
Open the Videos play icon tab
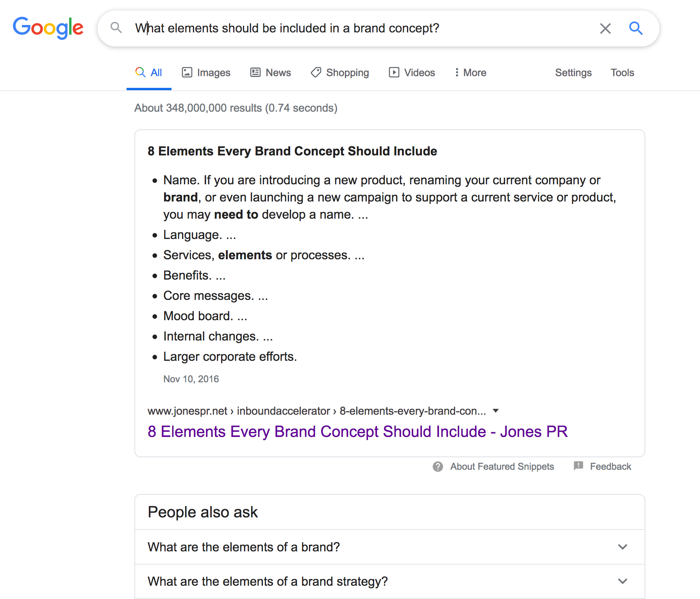click(x=394, y=72)
